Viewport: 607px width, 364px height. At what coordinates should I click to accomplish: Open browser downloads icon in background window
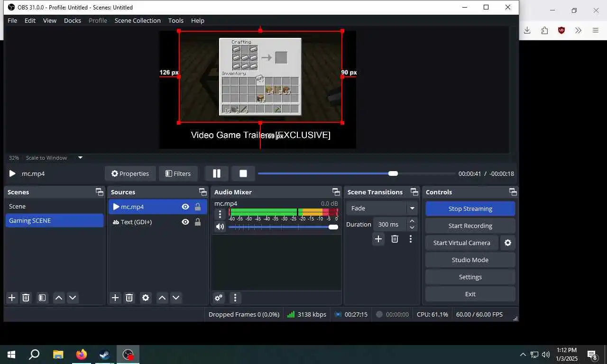coord(527,30)
